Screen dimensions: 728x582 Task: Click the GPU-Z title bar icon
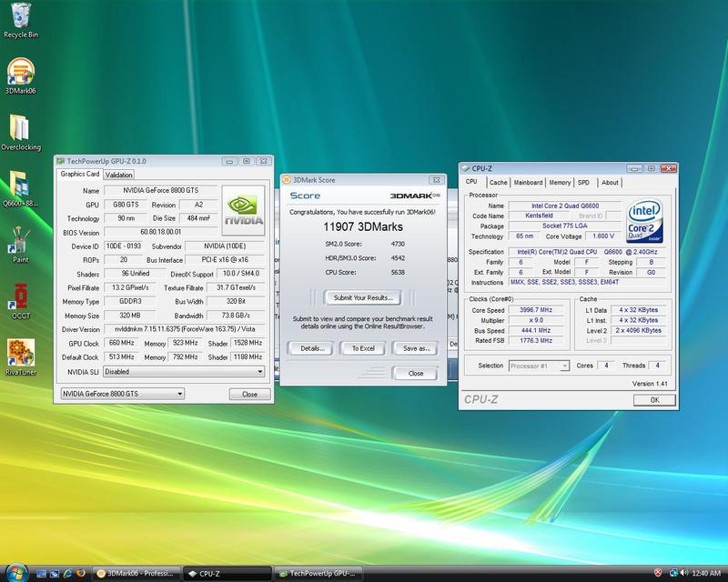60,161
